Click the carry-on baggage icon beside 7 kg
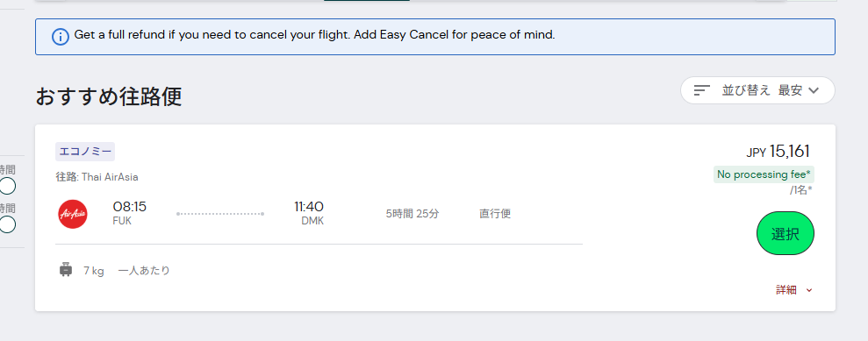The width and height of the screenshot is (868, 341). 66,270
